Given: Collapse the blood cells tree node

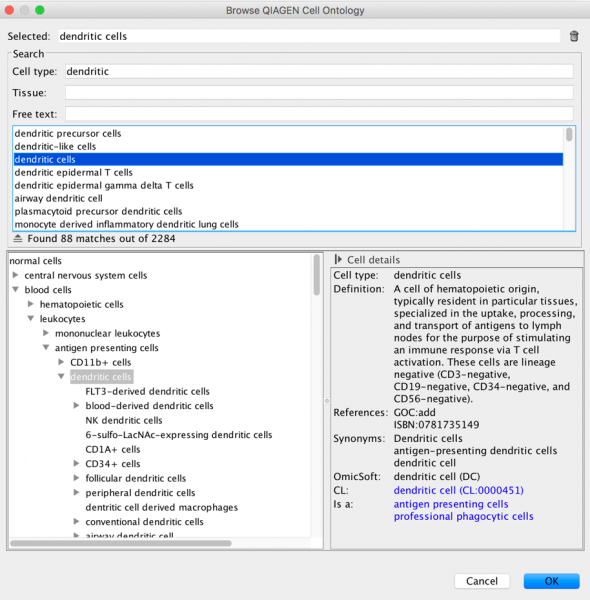Looking at the screenshot, I should click(x=16, y=290).
